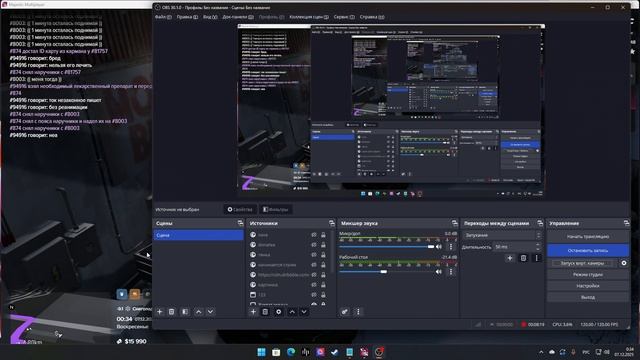The width and height of the screenshot is (640, 360).
Task: Add a new scene with the plus icon in Сцены panel
Action: click(160, 312)
